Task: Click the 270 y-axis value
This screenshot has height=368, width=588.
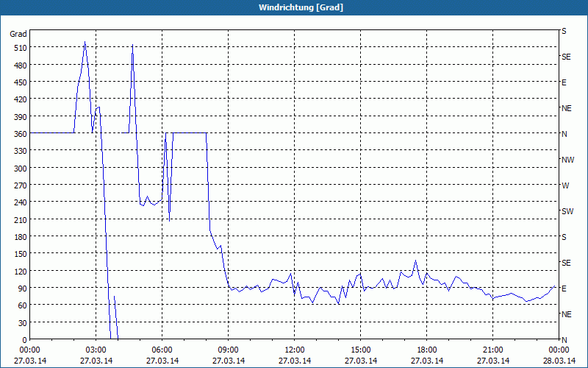Action: [x=20, y=185]
